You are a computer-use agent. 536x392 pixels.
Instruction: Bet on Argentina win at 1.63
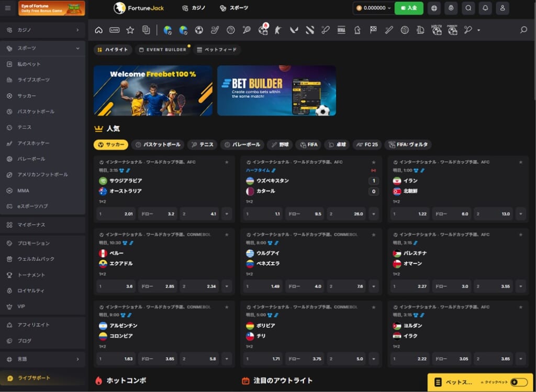click(x=116, y=359)
